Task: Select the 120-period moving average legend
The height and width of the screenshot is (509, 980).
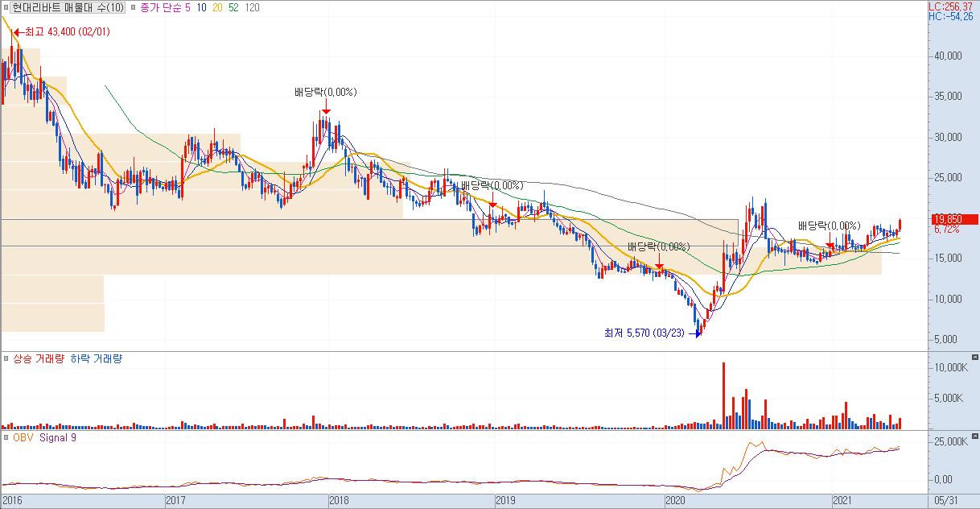Action: [x=252, y=6]
